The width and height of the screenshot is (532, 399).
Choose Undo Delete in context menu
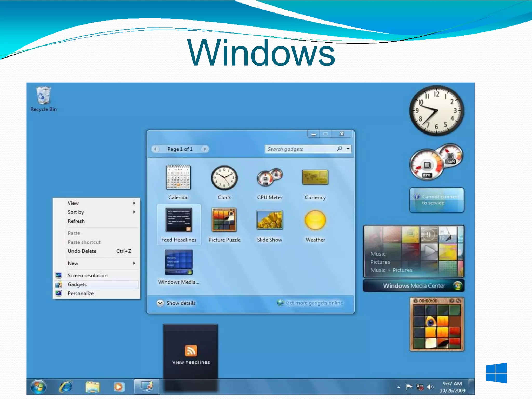coord(96,251)
